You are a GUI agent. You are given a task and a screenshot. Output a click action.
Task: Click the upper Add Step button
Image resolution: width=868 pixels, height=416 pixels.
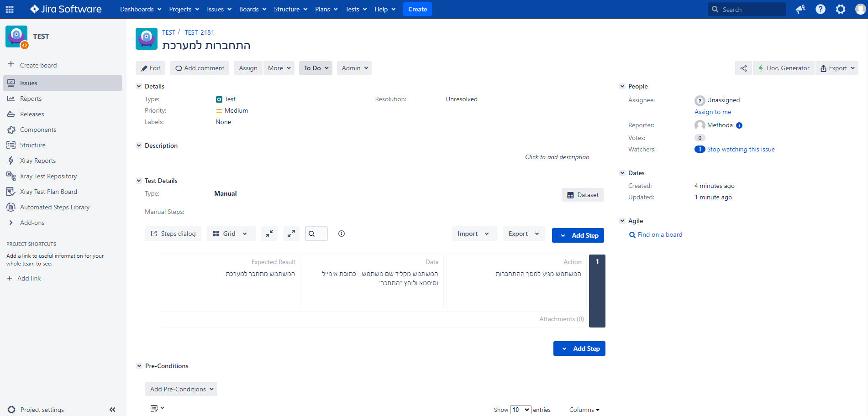click(578, 235)
